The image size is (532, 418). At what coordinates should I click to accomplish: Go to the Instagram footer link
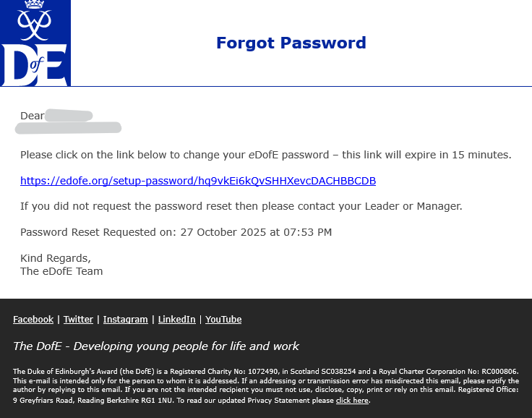(x=125, y=320)
